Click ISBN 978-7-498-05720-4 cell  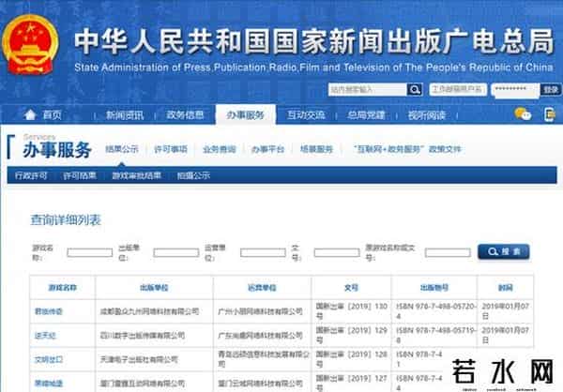coord(436,310)
